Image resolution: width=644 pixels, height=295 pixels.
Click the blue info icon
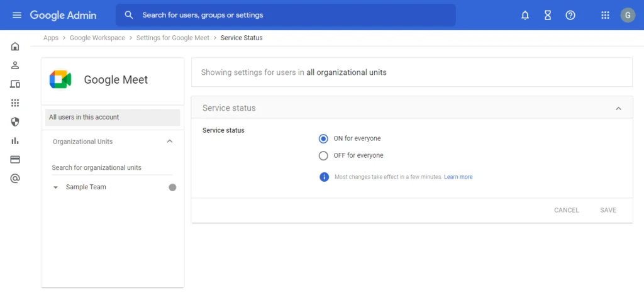click(324, 177)
